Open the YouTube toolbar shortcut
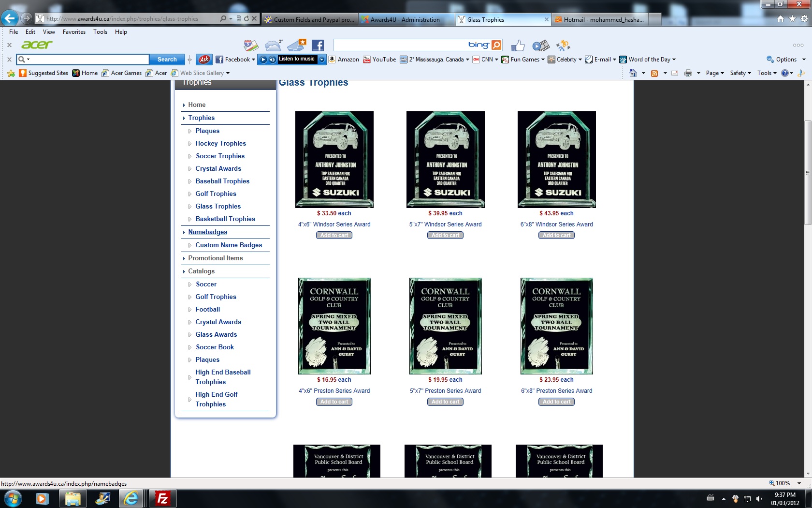The height and width of the screenshot is (508, 812). 379,60
